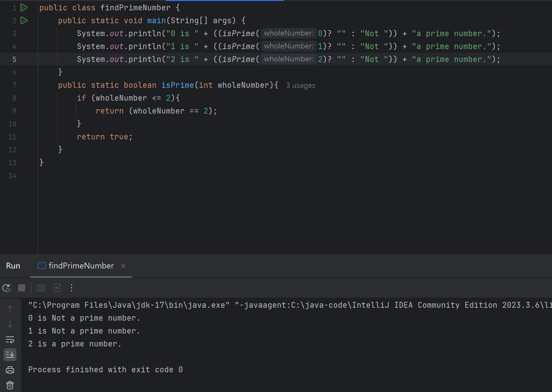Clear all console output with trash icon

(9, 385)
